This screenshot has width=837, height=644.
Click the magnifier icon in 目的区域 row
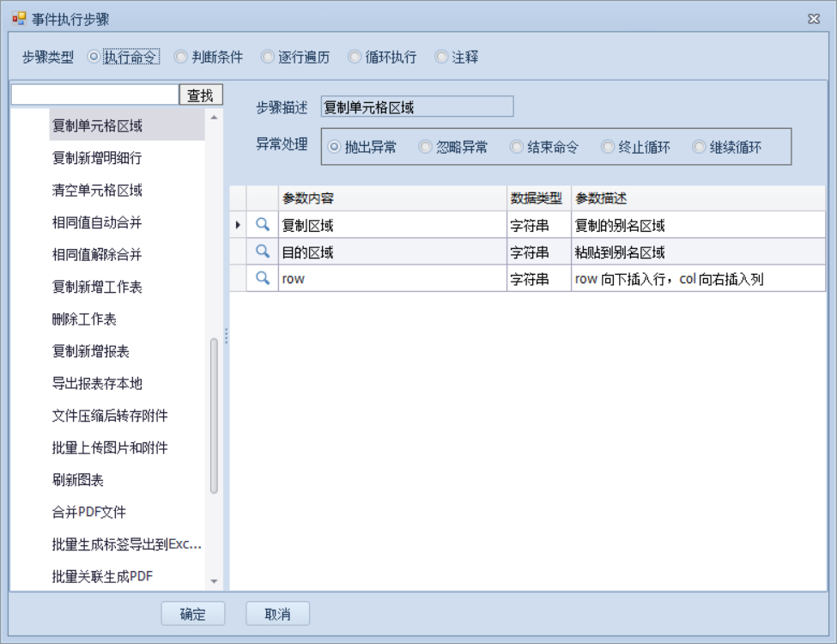(x=263, y=252)
